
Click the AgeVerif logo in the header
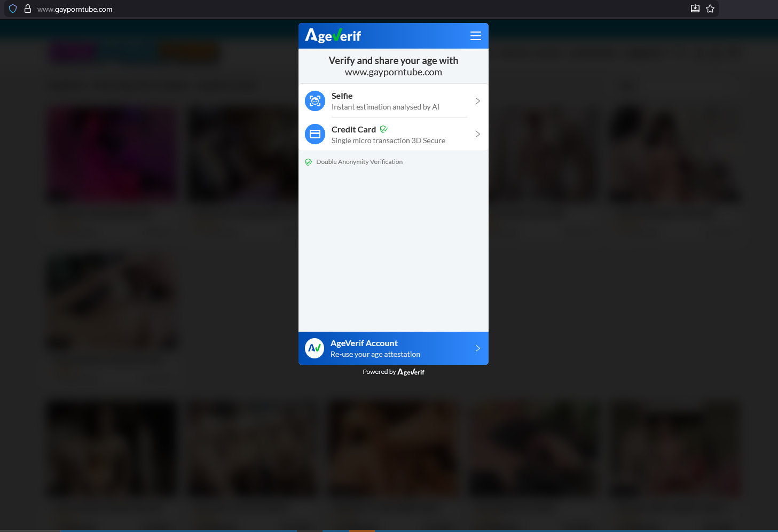[333, 36]
